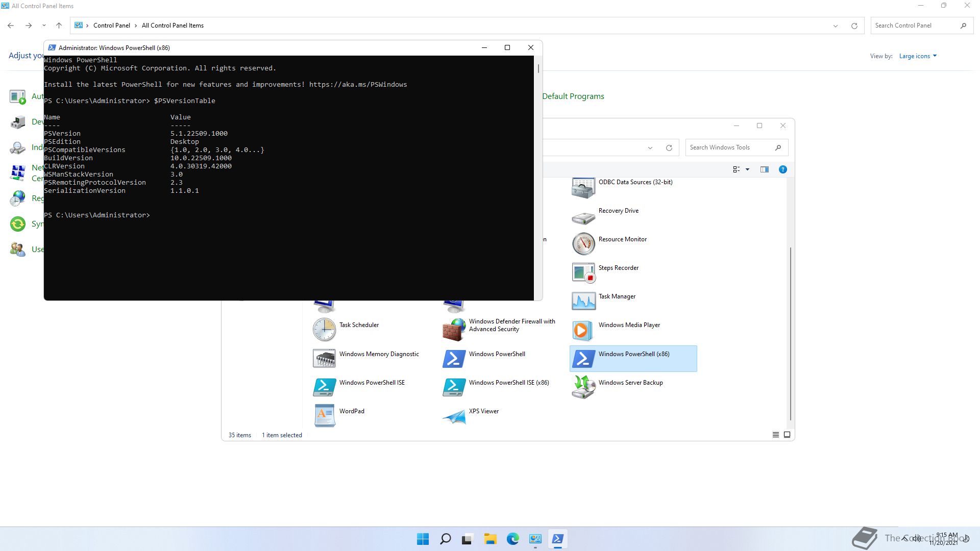The width and height of the screenshot is (980, 551).
Task: Launch the Windows PowerShell icon (non-x86)
Action: [454, 359]
